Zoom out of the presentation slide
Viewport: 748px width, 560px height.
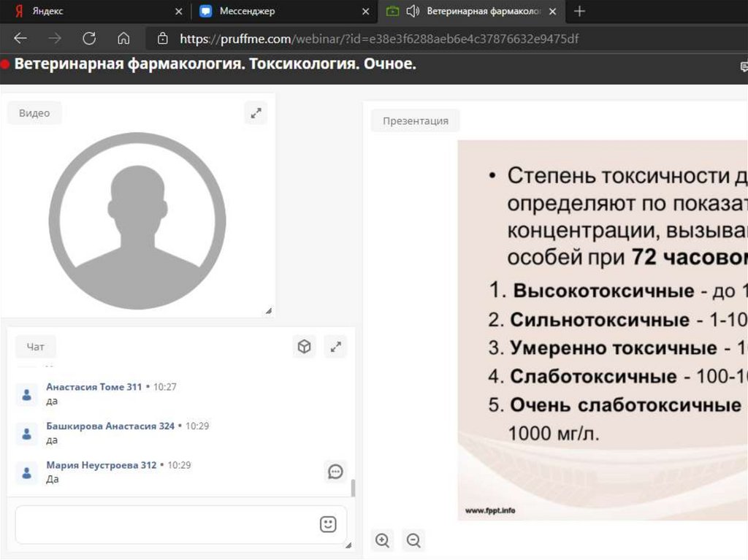point(413,540)
